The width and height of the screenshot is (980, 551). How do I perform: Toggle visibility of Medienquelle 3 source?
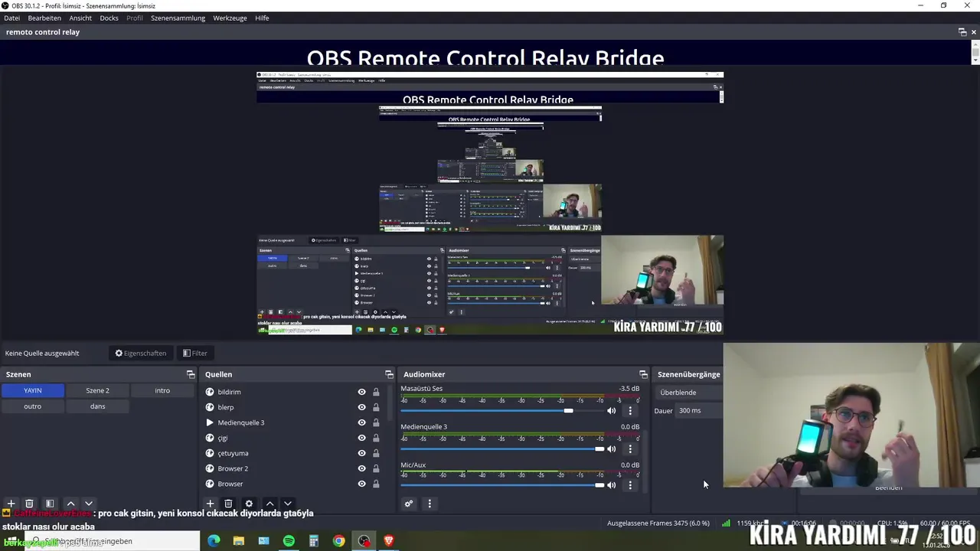(361, 422)
